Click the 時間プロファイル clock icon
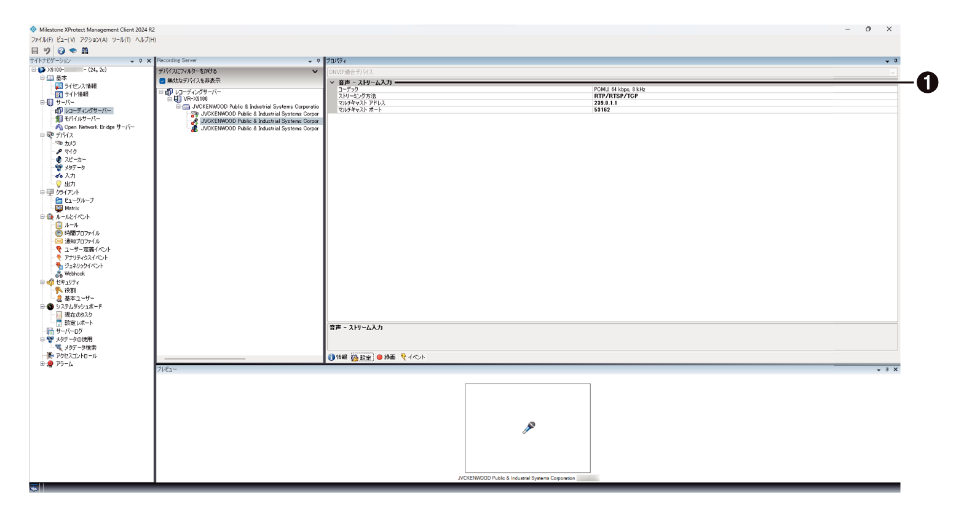The height and width of the screenshot is (517, 980). tap(59, 233)
